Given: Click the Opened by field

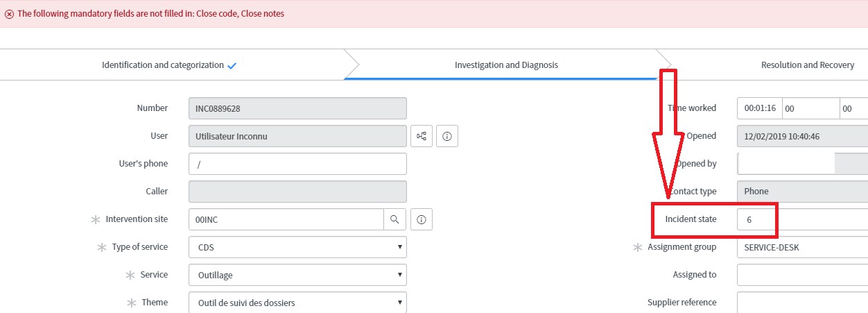Looking at the screenshot, I should 786,164.
